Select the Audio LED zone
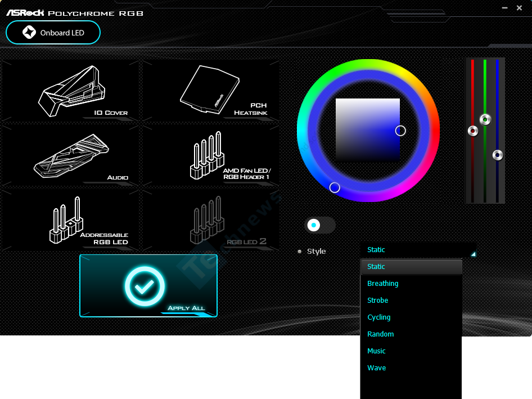532x399 pixels. (x=70, y=156)
